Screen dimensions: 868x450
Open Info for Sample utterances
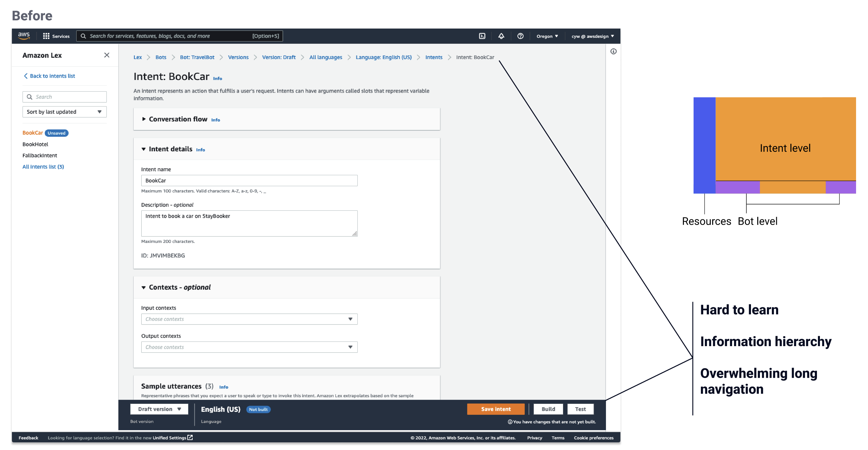click(x=224, y=387)
